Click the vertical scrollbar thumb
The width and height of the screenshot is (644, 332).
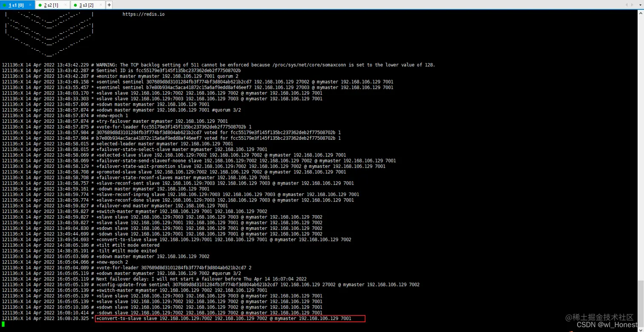[641, 303]
